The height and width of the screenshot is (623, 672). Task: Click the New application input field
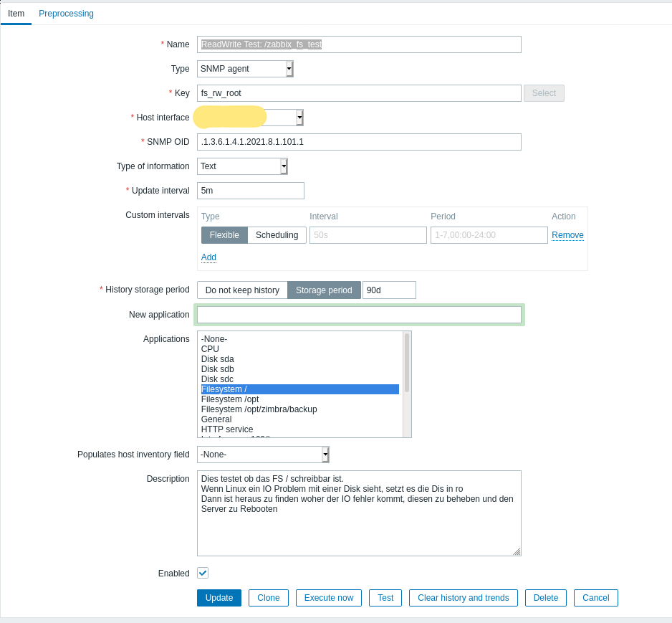coord(359,315)
